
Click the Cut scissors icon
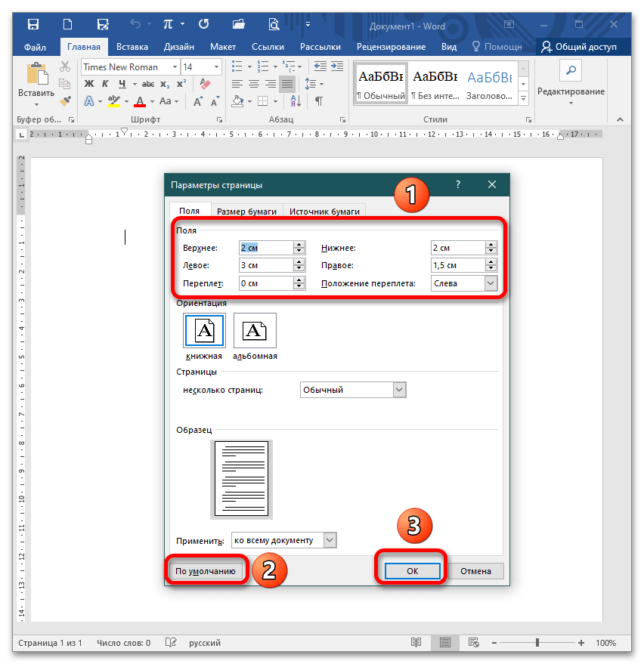click(x=65, y=66)
